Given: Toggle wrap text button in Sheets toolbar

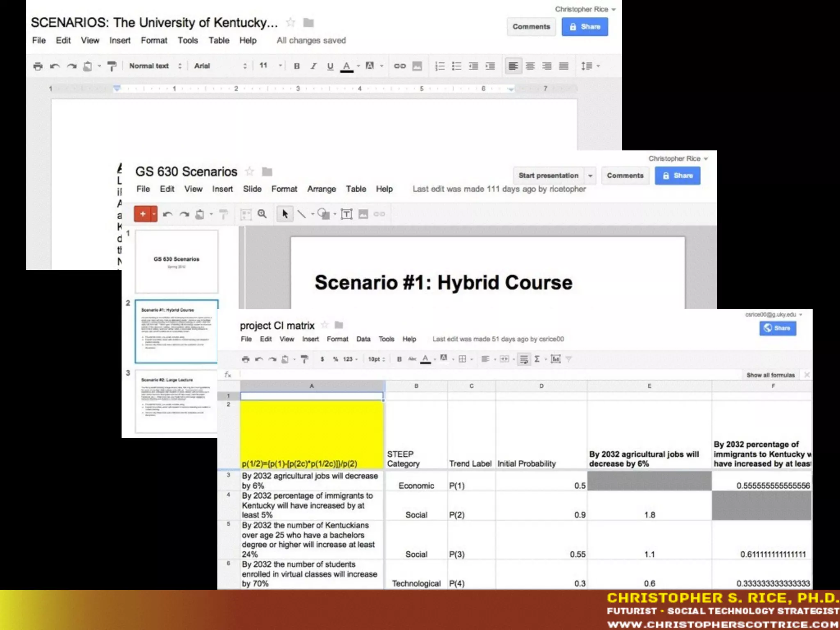Looking at the screenshot, I should [524, 359].
